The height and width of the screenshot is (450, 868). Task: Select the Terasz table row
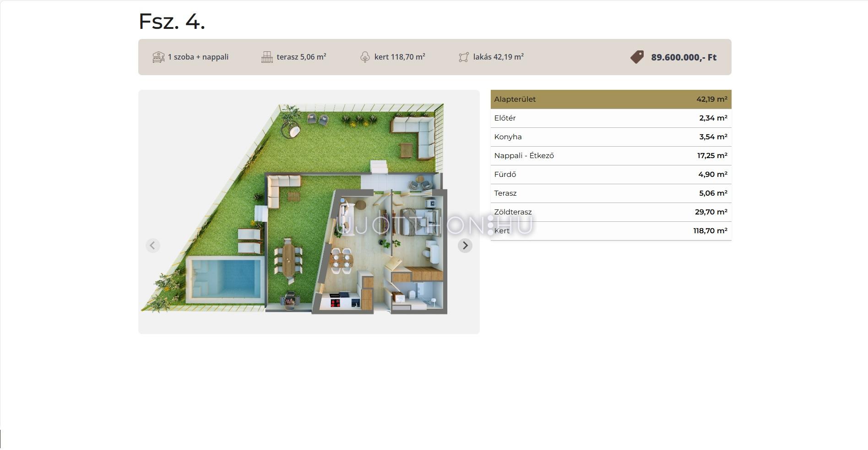click(x=611, y=193)
